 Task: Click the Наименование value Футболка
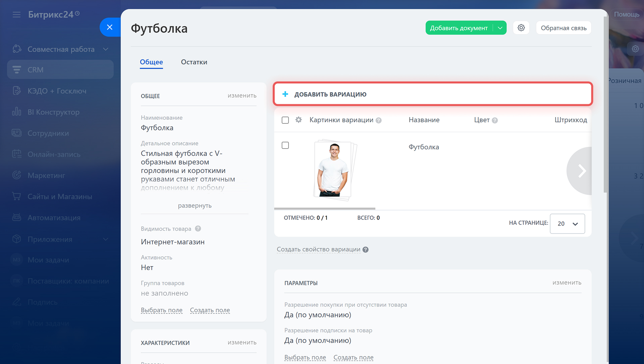(157, 128)
